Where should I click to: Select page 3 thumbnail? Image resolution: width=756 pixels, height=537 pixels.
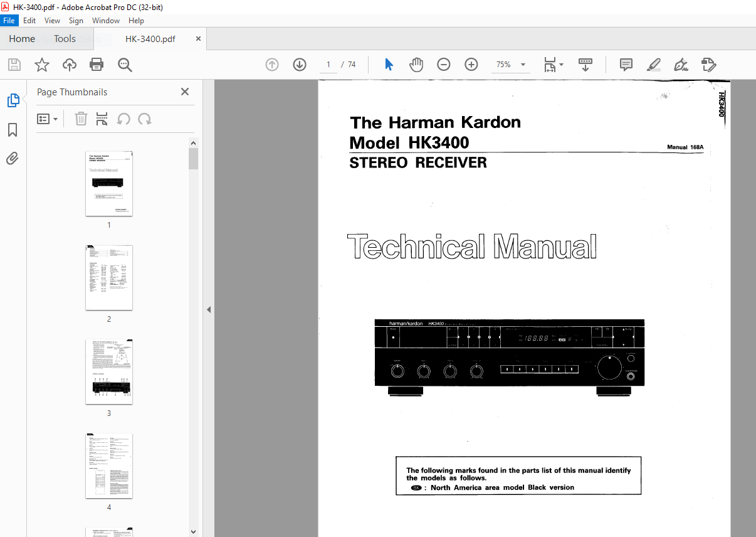[109, 371]
